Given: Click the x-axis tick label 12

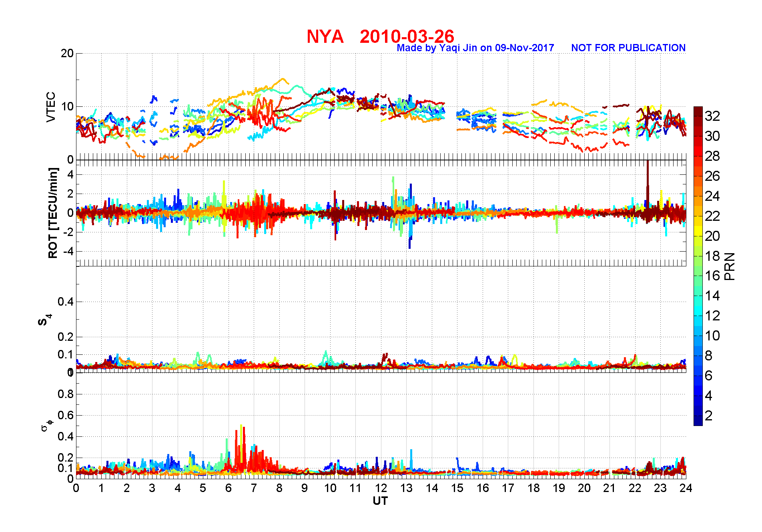Looking at the screenshot, I should [381, 488].
